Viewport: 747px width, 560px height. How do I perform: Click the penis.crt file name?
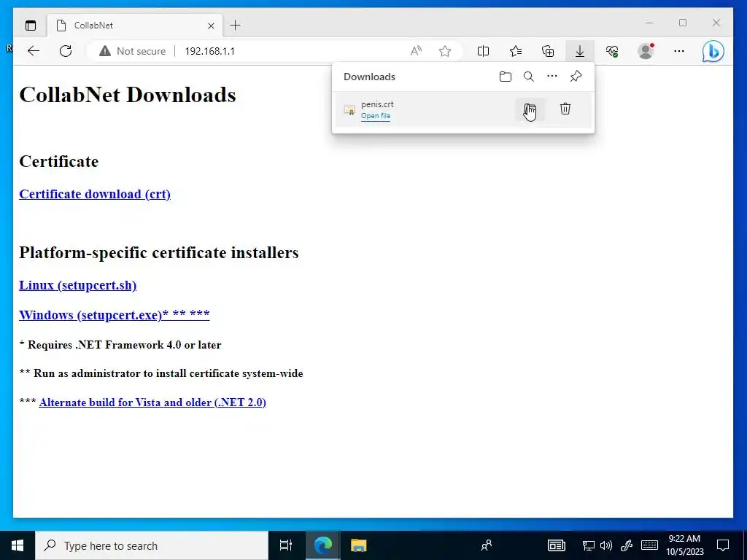(x=377, y=104)
